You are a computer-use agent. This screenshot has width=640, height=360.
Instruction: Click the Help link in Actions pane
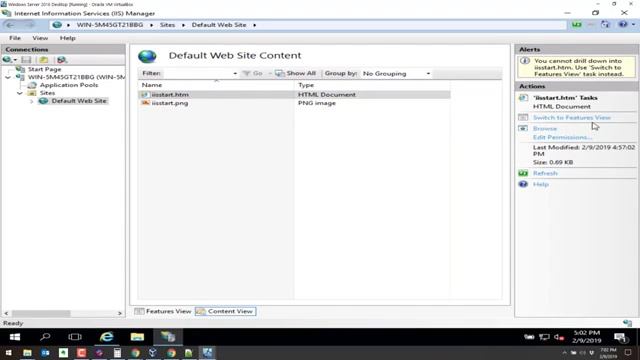(541, 184)
